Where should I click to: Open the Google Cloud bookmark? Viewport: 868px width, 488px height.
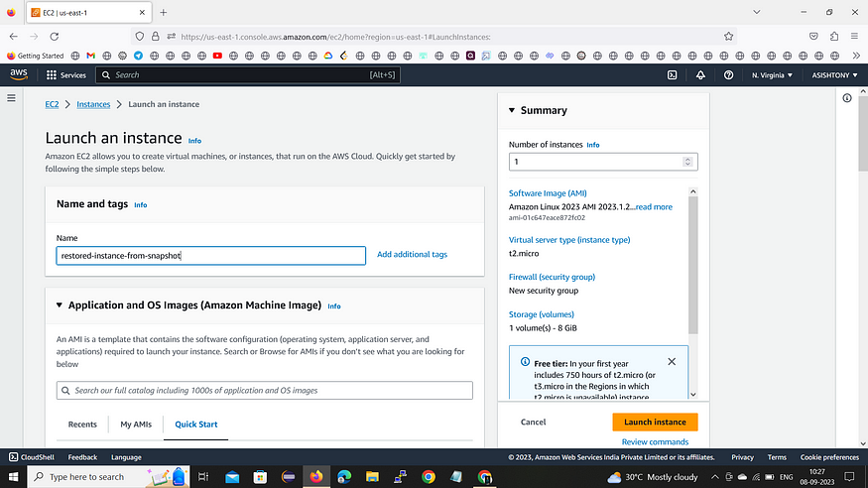[x=328, y=56]
